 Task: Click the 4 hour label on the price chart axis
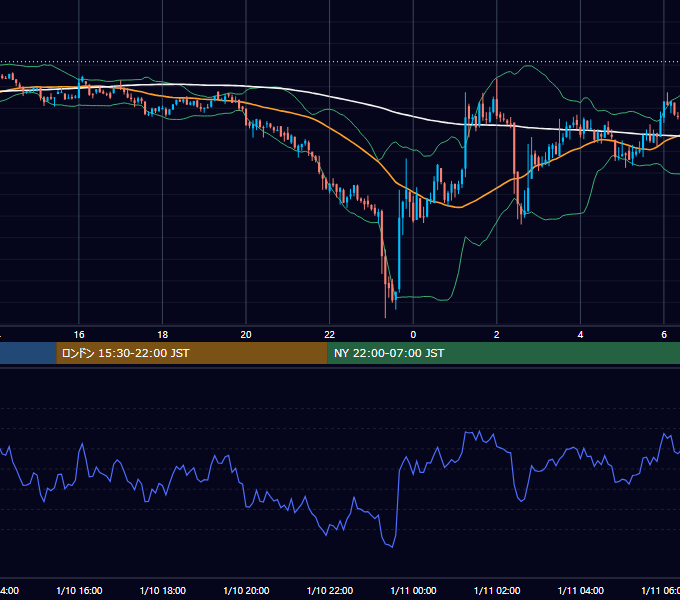(x=580, y=335)
